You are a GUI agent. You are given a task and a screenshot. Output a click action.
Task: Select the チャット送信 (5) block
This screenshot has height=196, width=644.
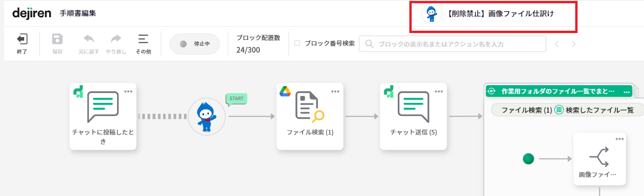click(414, 116)
